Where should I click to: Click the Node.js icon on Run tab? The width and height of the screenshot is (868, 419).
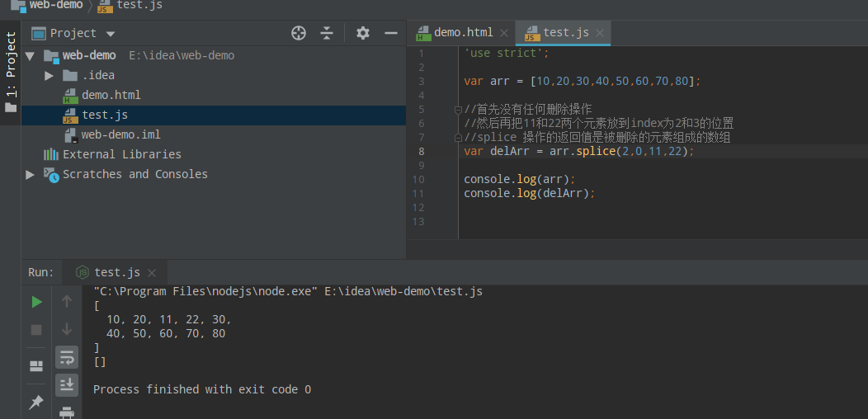pyautogui.click(x=83, y=272)
